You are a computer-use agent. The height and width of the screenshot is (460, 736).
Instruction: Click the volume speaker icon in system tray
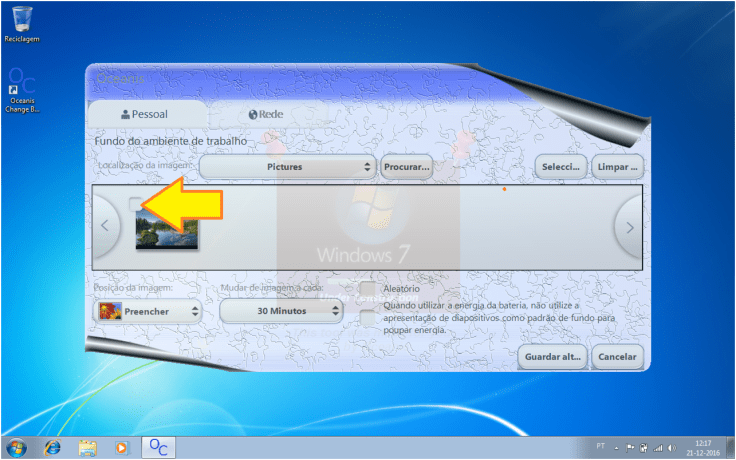(670, 446)
